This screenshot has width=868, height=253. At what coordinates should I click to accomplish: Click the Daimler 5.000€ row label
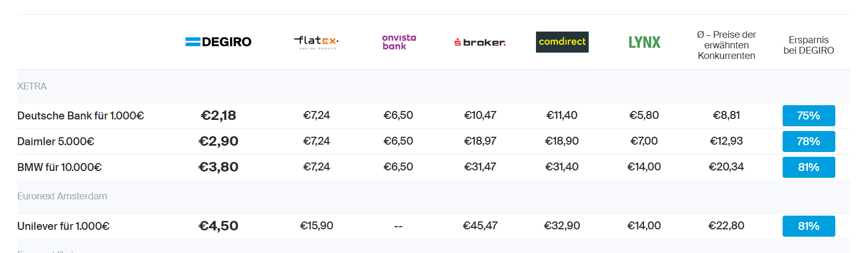coord(56,141)
